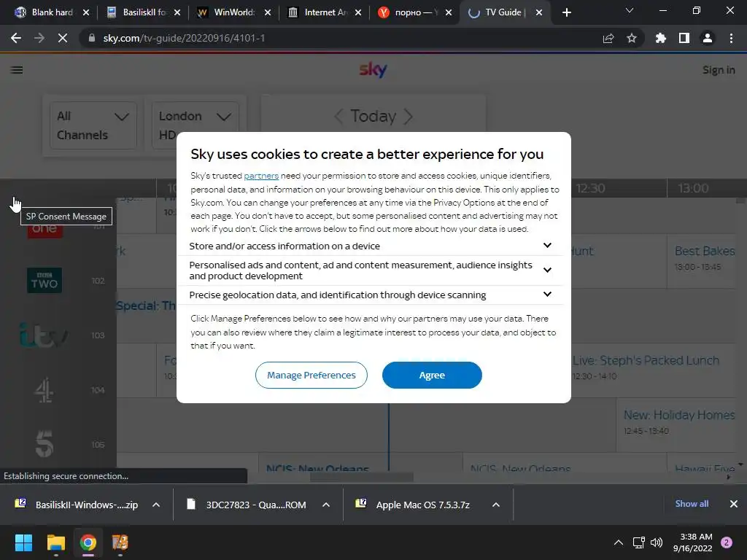Expand options for 3DC27823 ROM download
This screenshot has height=560, width=747.
coord(326,505)
